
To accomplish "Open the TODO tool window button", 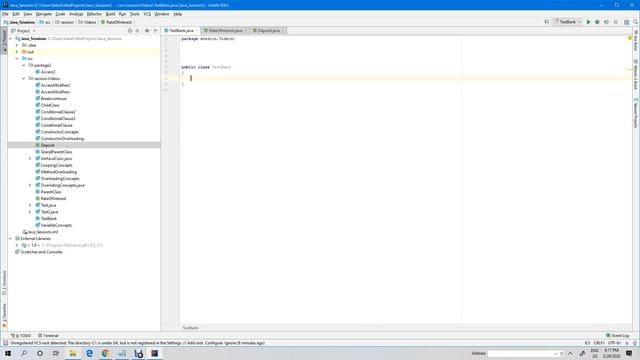I will click(x=22, y=336).
